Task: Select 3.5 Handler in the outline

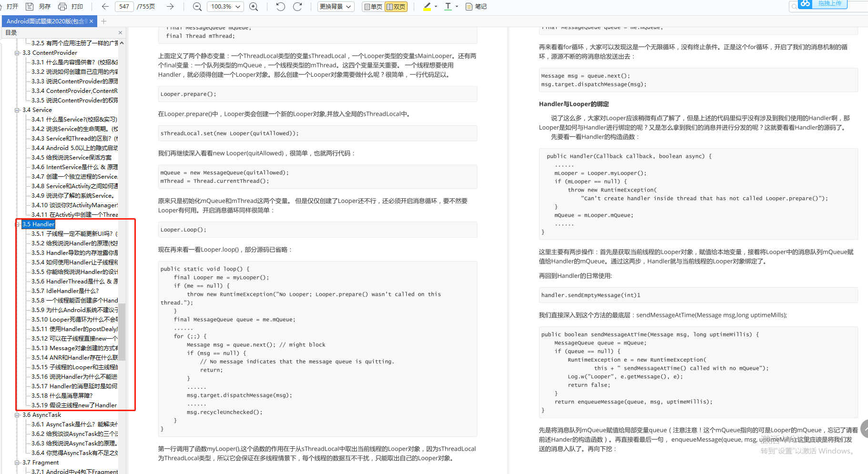Action: [39, 224]
